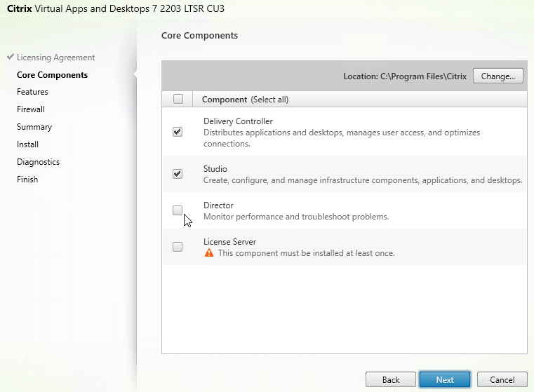
Task: Click the Licensing Agreement completed checkmark icon
Action: (11, 57)
